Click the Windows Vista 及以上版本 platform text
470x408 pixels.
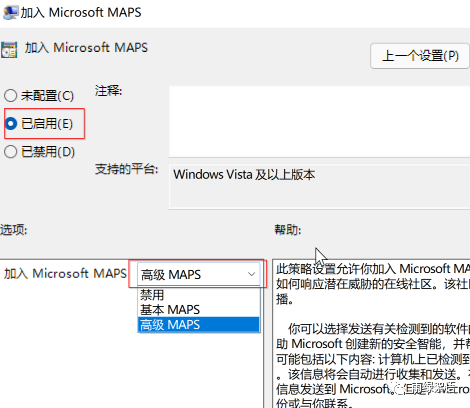[x=244, y=175]
